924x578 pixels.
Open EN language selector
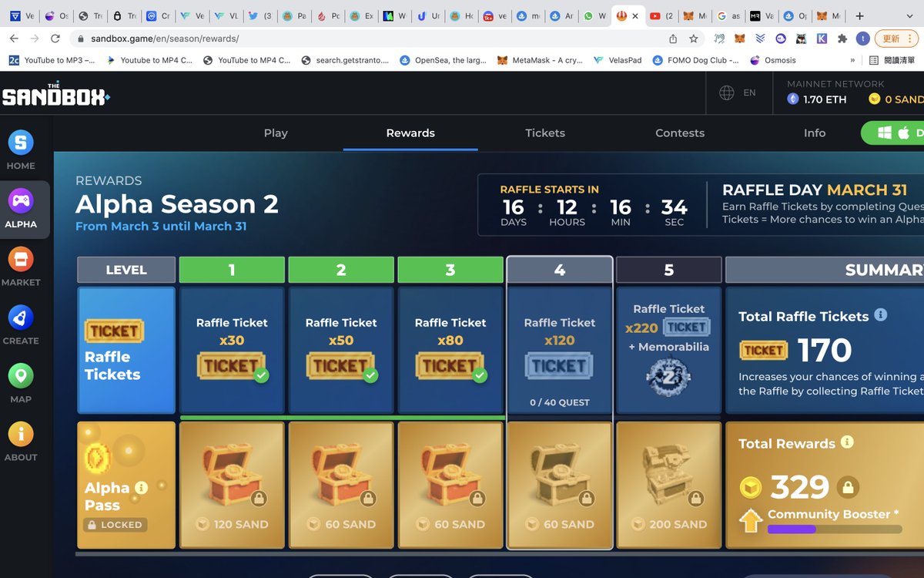[749, 92]
